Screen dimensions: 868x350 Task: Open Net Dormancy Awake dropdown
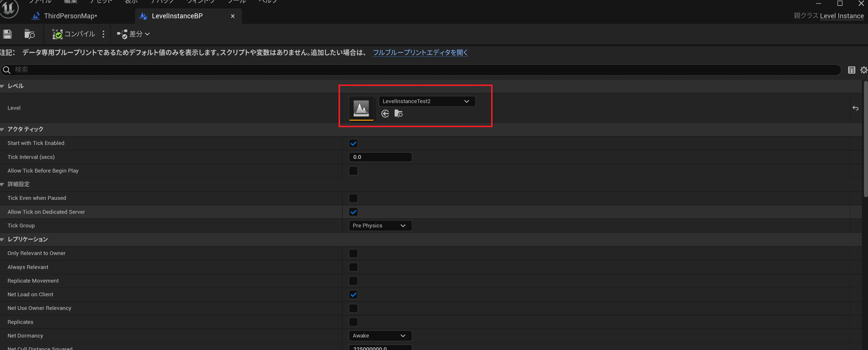click(x=380, y=336)
